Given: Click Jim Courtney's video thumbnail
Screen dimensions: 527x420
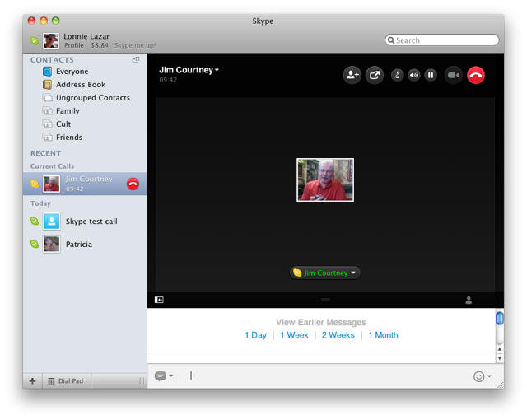Looking at the screenshot, I should tap(325, 180).
